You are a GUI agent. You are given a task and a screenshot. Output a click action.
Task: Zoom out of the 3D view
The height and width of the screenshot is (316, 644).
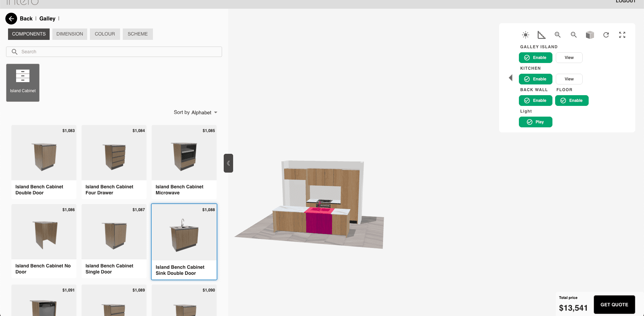tap(574, 35)
